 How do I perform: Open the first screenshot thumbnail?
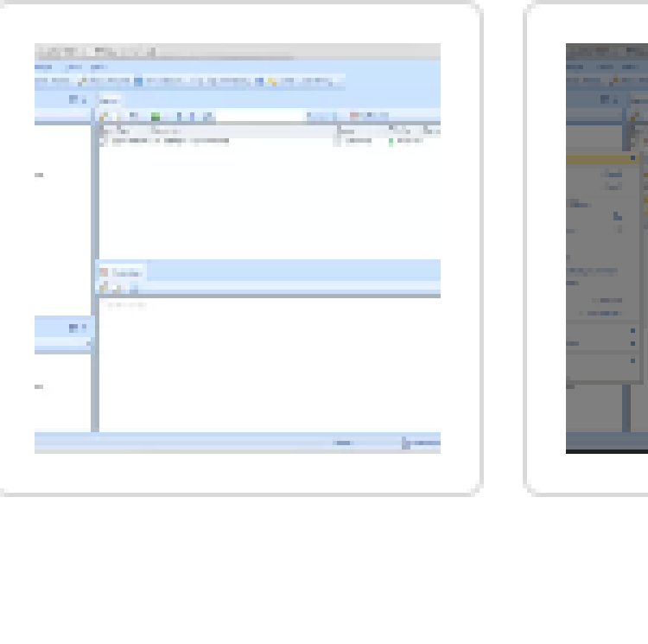238,248
